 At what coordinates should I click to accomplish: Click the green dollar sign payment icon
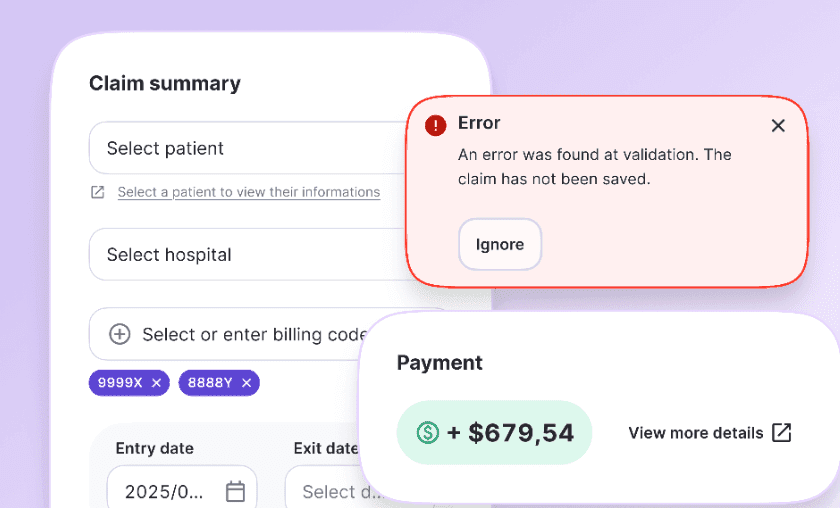tap(428, 433)
